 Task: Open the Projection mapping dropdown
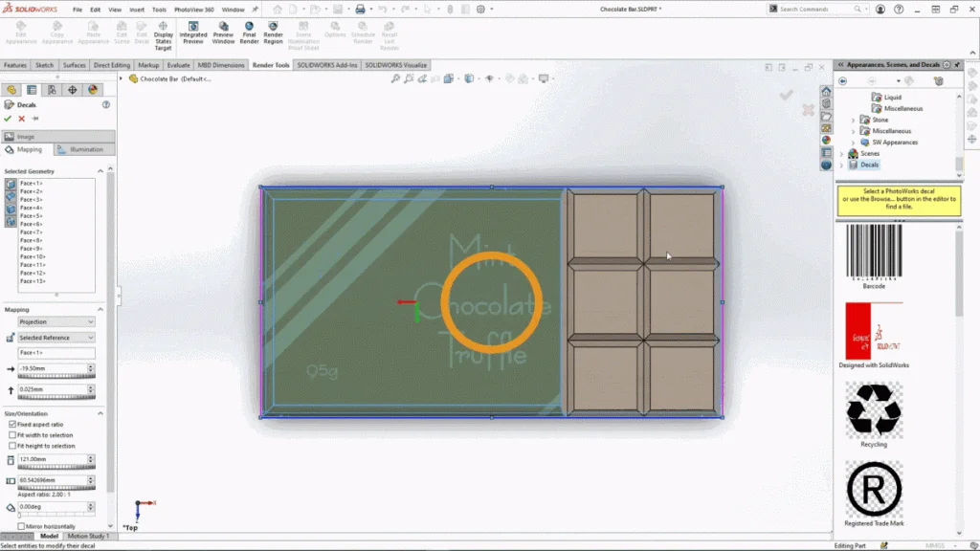tap(56, 322)
